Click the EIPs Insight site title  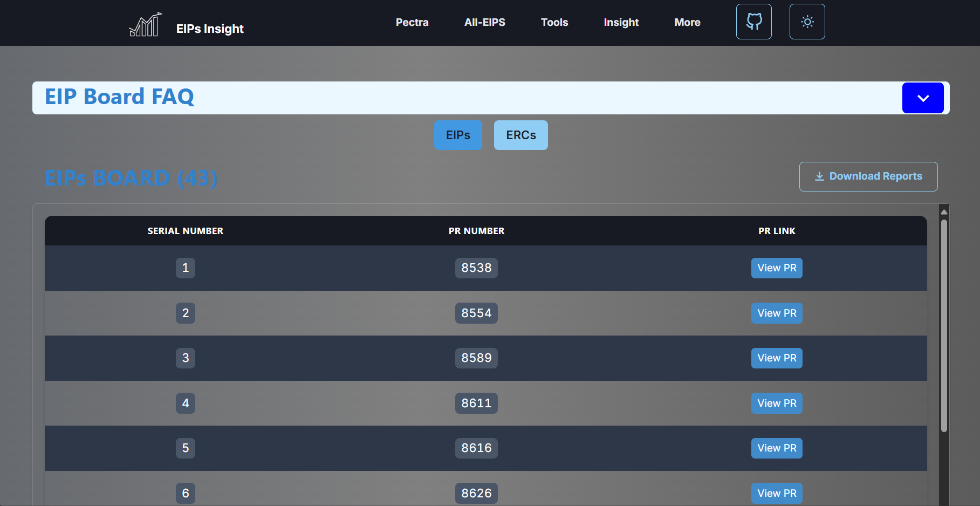(x=210, y=29)
